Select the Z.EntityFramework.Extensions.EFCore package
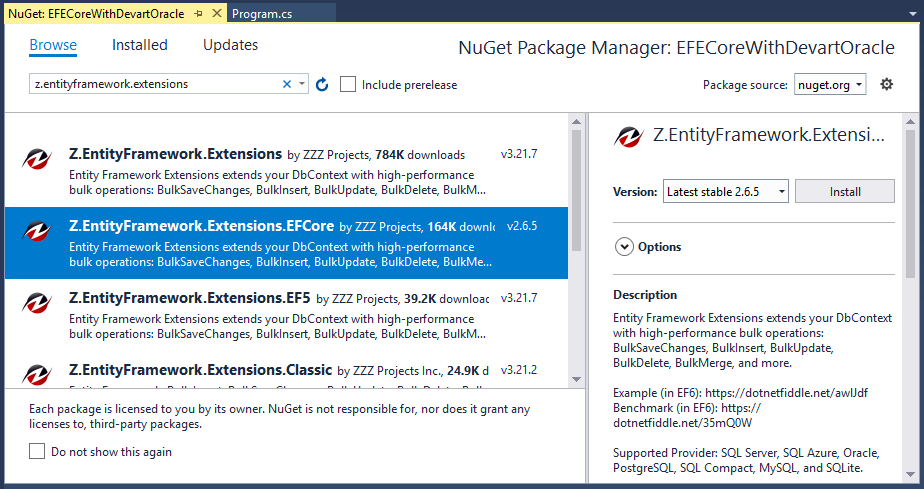The width and height of the screenshot is (924, 489). 286,243
